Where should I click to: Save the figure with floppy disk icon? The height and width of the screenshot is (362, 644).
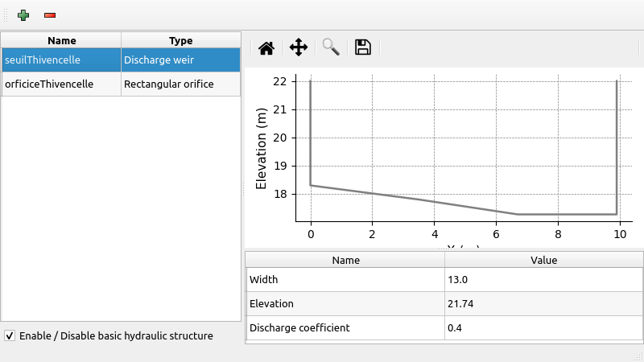(x=363, y=47)
